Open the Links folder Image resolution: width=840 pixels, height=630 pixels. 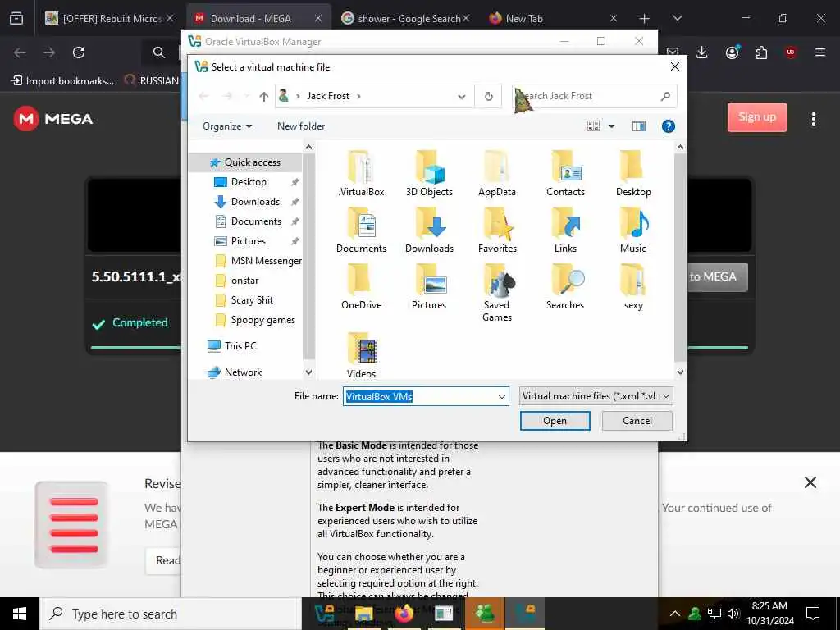click(x=565, y=231)
